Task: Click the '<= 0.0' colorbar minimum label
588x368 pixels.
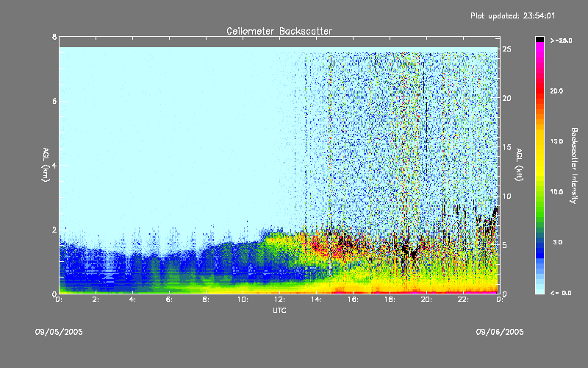Action: click(562, 292)
